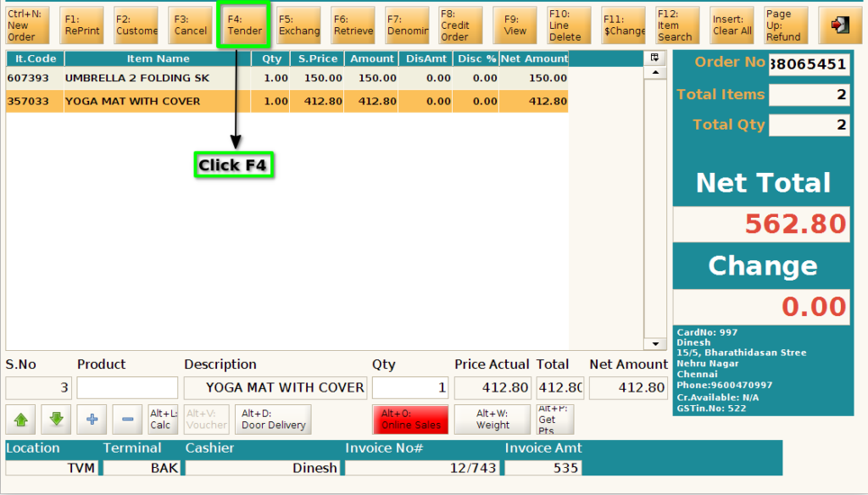Click Location field TVM
The width and height of the screenshot is (868, 495).
tap(52, 468)
